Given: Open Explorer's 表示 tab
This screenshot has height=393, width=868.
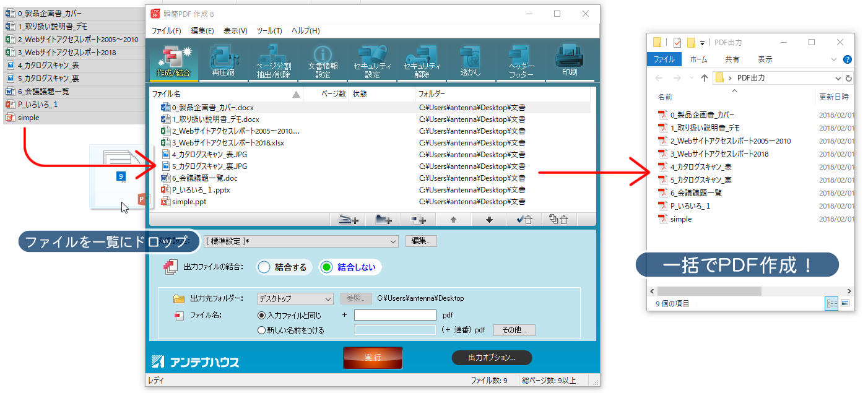Looking at the screenshot, I should coord(765,59).
